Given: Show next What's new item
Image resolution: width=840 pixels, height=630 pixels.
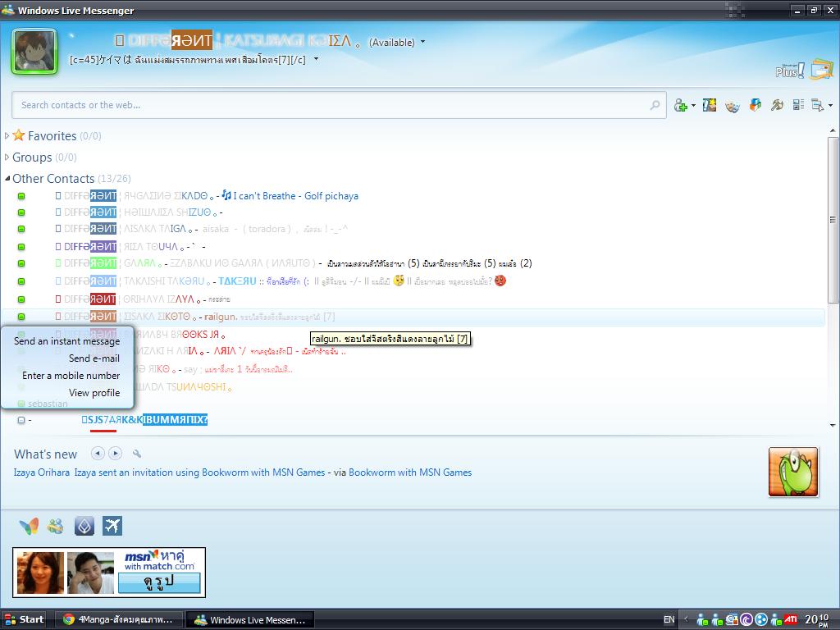Looking at the screenshot, I should tap(115, 453).
